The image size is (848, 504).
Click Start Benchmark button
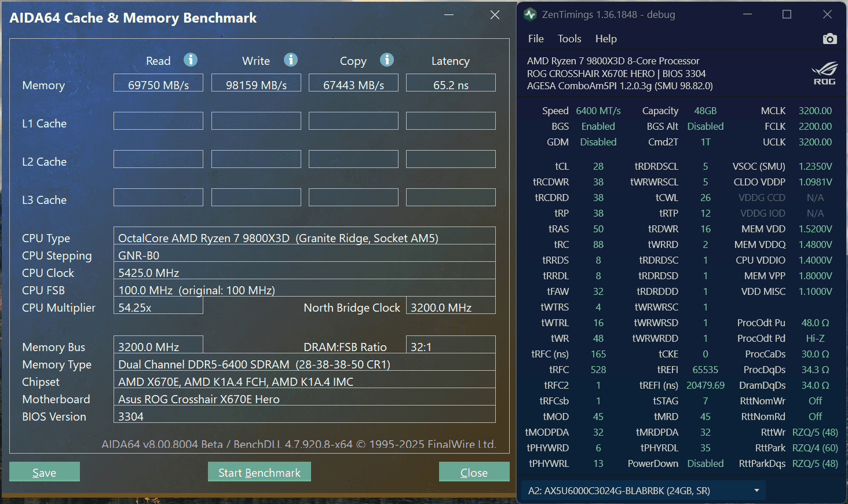click(x=259, y=472)
